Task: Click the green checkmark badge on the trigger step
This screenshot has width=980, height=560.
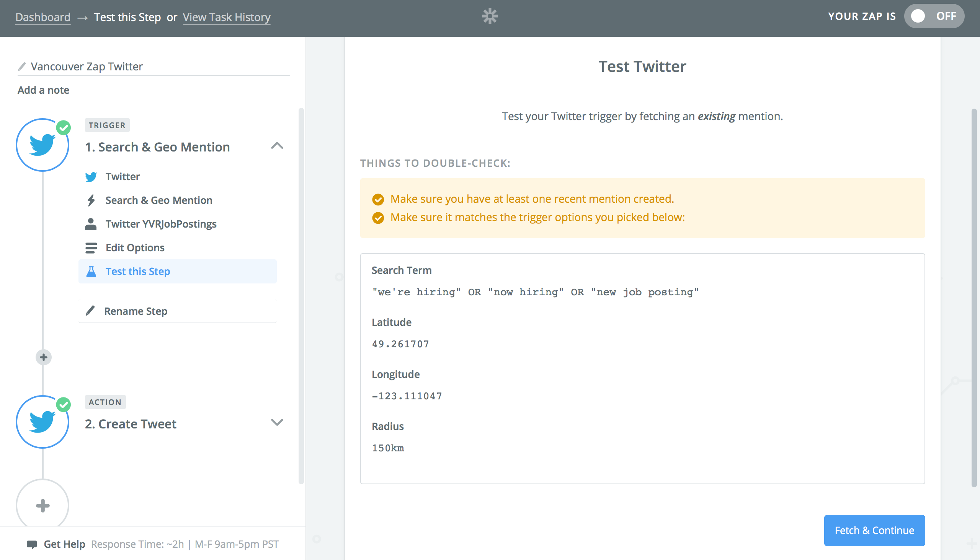Action: click(x=64, y=128)
